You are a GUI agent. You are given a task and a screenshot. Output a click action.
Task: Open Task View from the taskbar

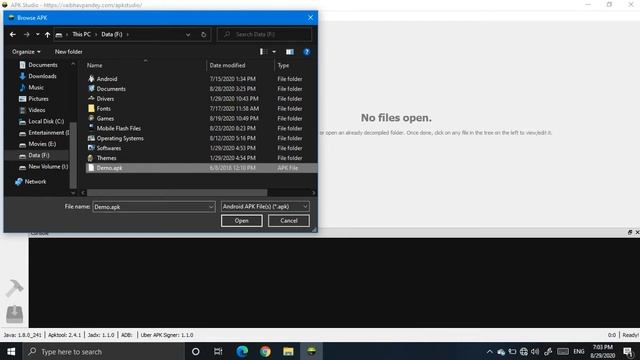(218, 351)
